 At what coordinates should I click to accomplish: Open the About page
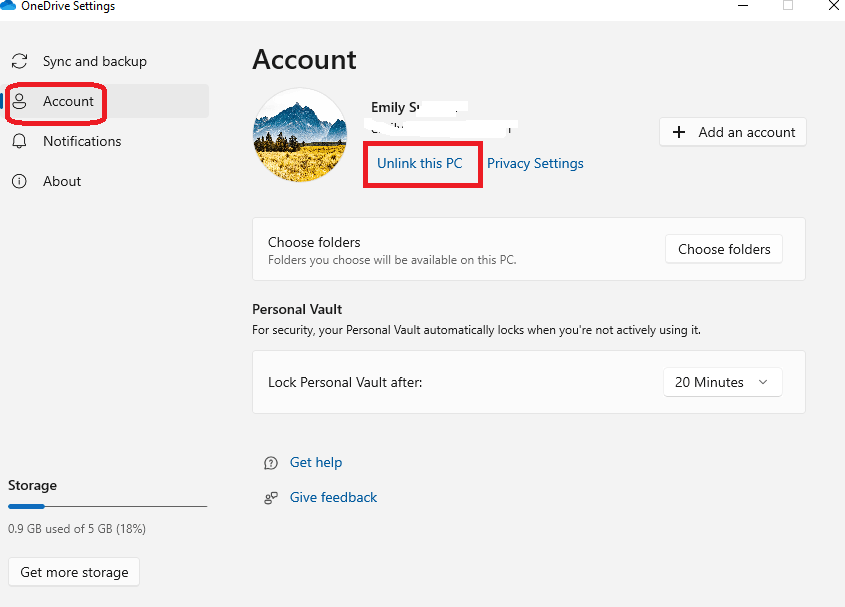click(107, 181)
